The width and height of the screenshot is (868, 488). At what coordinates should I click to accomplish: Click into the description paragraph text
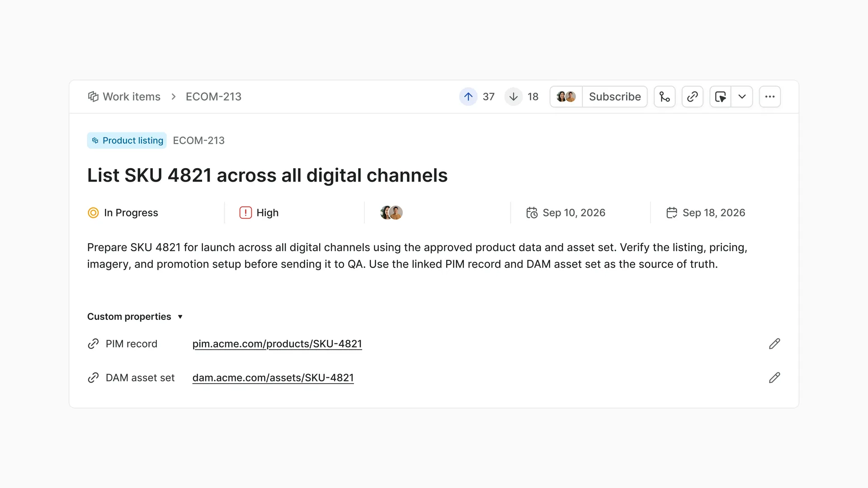tap(417, 256)
